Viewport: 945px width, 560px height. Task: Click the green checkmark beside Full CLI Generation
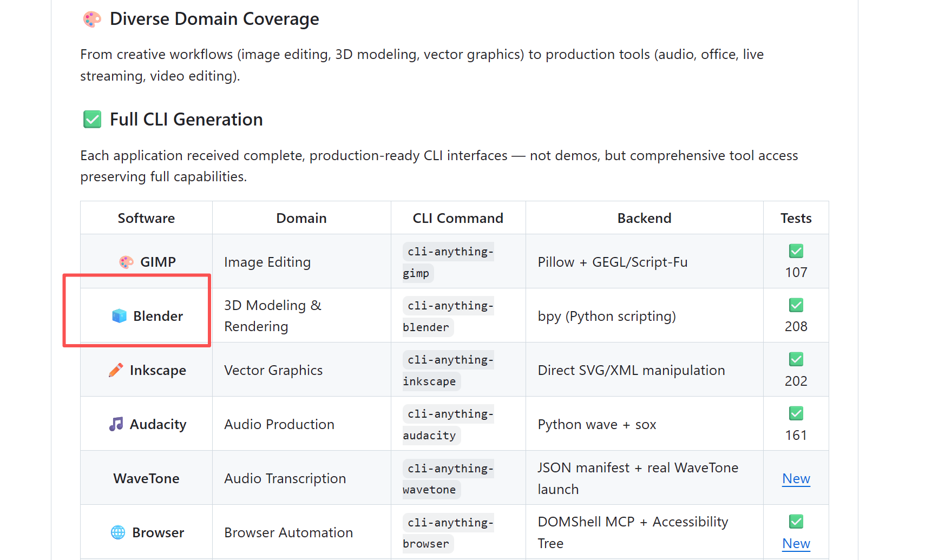[x=92, y=120]
